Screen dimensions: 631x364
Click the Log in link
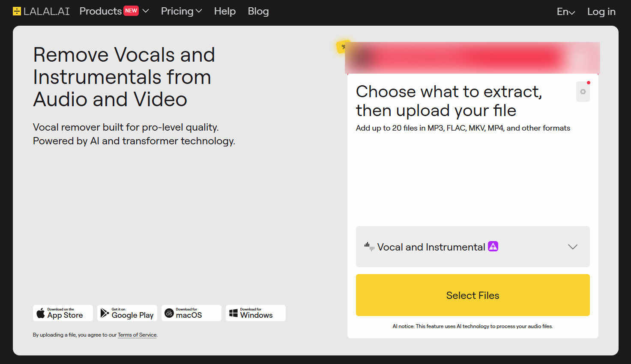pyautogui.click(x=601, y=12)
